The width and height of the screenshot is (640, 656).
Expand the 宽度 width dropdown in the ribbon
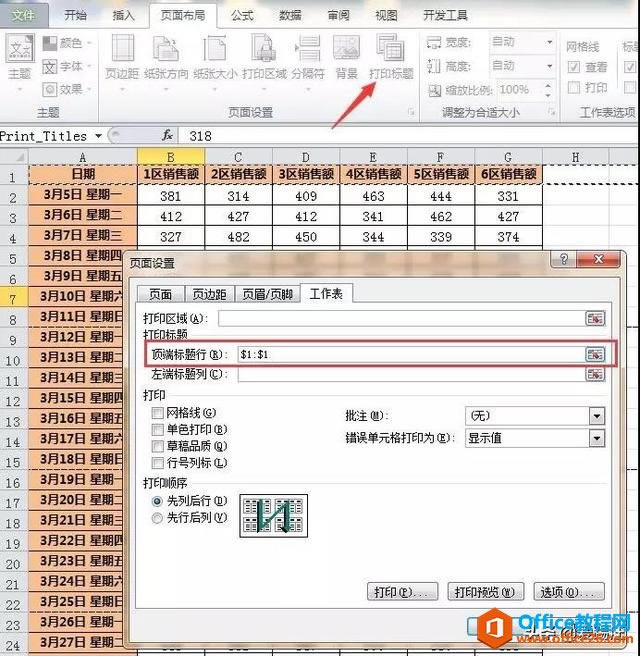[549, 42]
